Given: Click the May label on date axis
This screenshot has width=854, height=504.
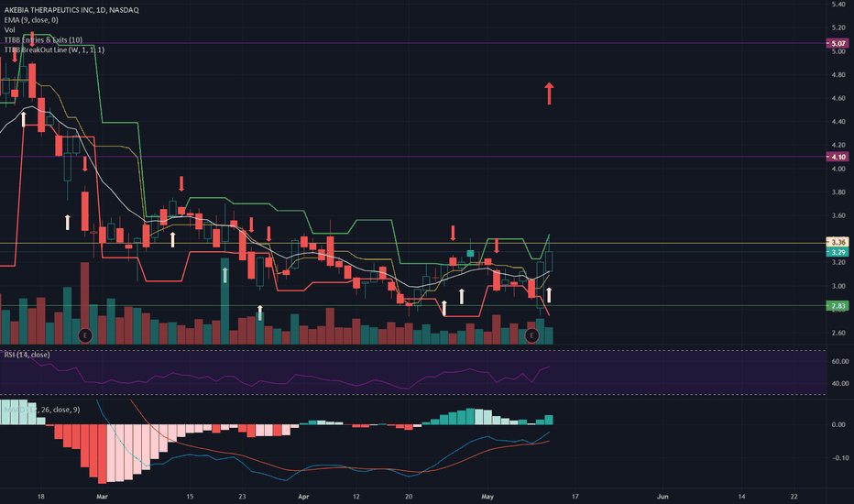Looking at the screenshot, I should [487, 497].
